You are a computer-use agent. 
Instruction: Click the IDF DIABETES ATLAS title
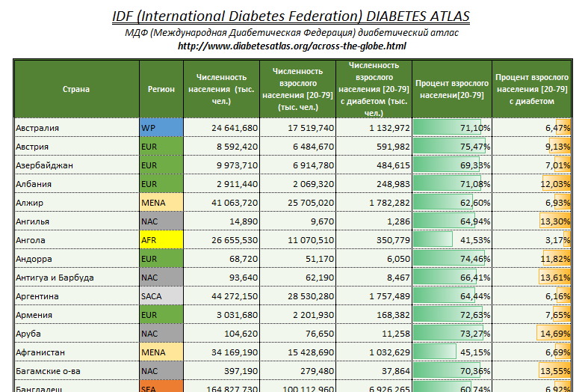292,16
